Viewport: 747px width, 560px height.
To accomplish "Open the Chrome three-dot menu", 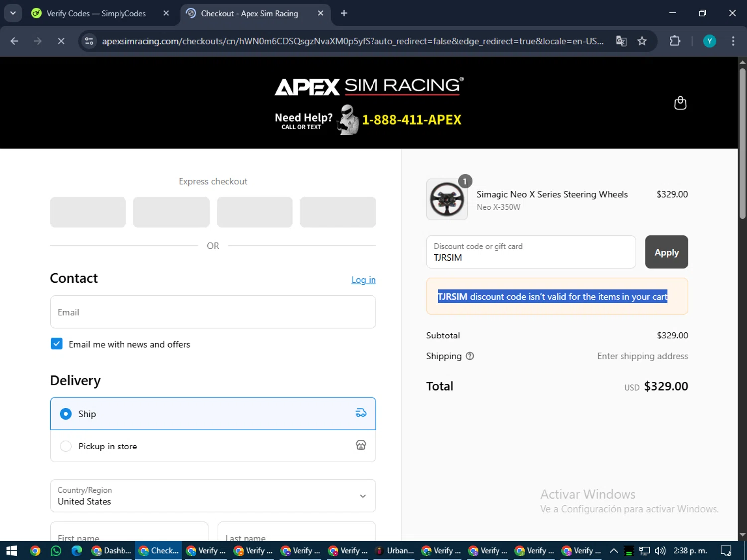I will tap(733, 41).
